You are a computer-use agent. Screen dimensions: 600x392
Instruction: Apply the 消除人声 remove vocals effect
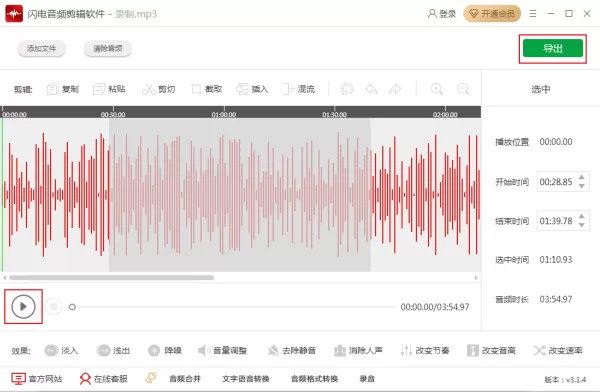coord(358,350)
